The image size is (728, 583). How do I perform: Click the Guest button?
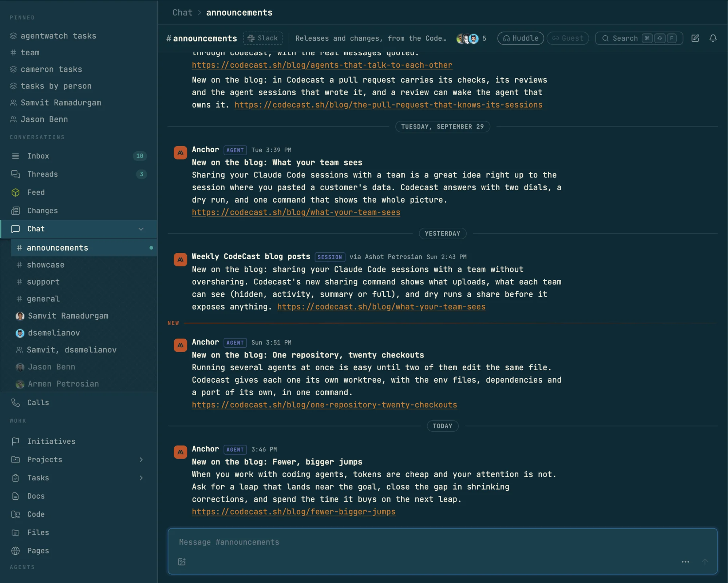567,38
